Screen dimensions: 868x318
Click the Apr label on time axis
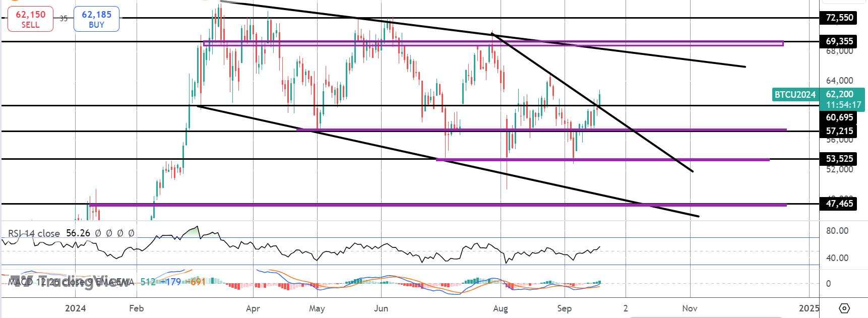(x=254, y=308)
